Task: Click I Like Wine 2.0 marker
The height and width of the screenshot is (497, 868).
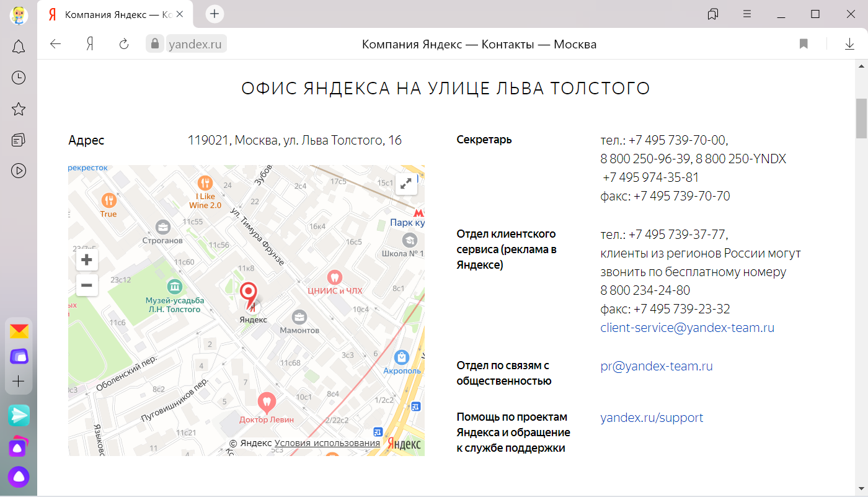Action: click(205, 183)
